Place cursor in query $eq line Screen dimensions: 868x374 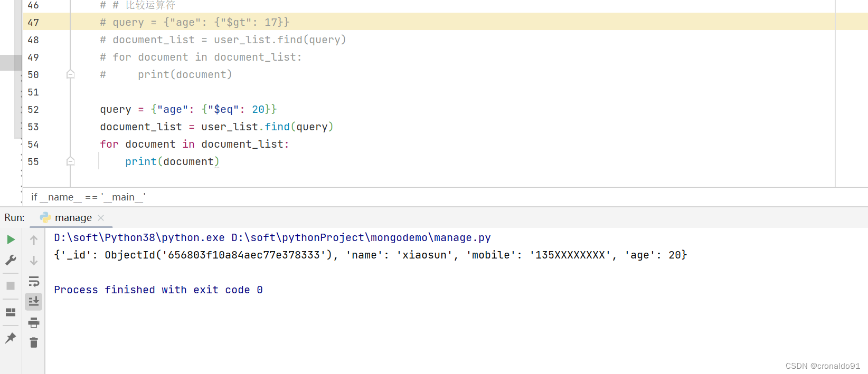188,109
